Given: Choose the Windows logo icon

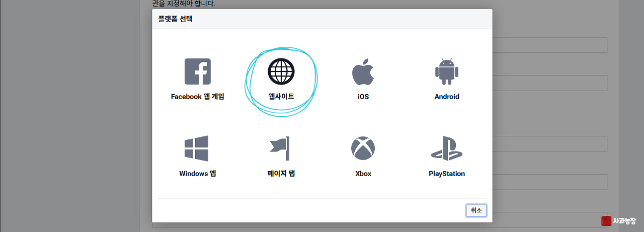Looking at the screenshot, I should (196, 148).
